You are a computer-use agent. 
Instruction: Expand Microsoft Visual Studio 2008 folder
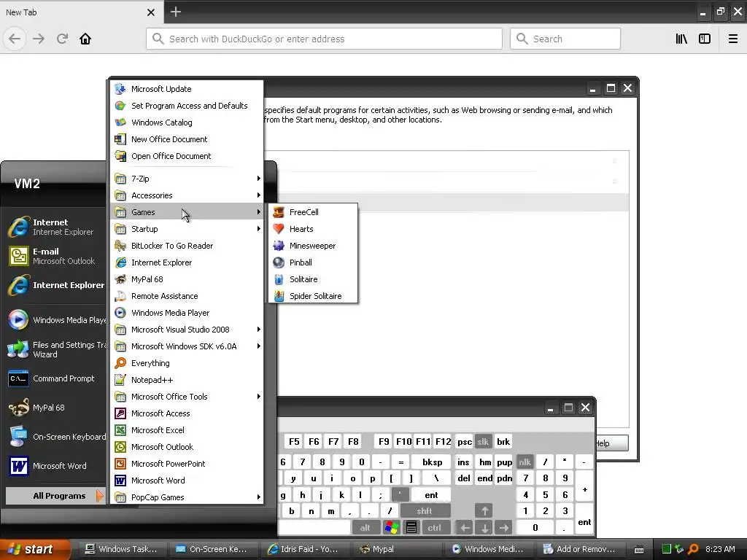pyautogui.click(x=187, y=330)
